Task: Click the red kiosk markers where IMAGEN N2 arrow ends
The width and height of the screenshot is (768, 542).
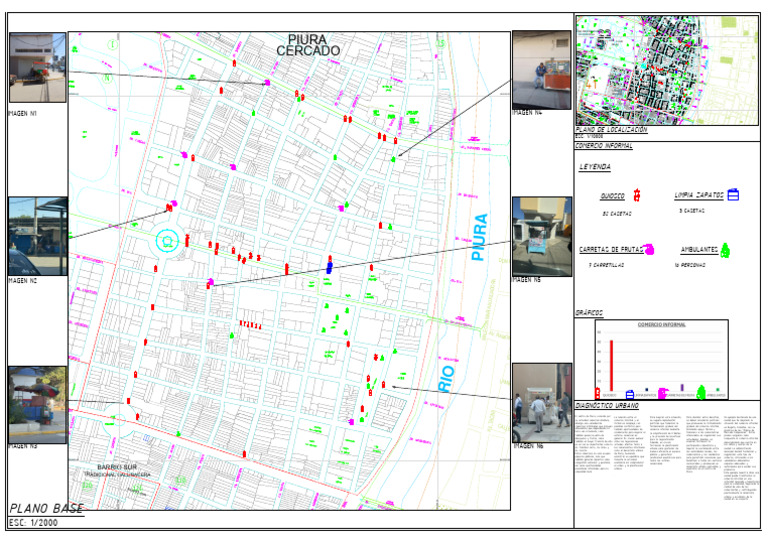Action: pos(169,208)
